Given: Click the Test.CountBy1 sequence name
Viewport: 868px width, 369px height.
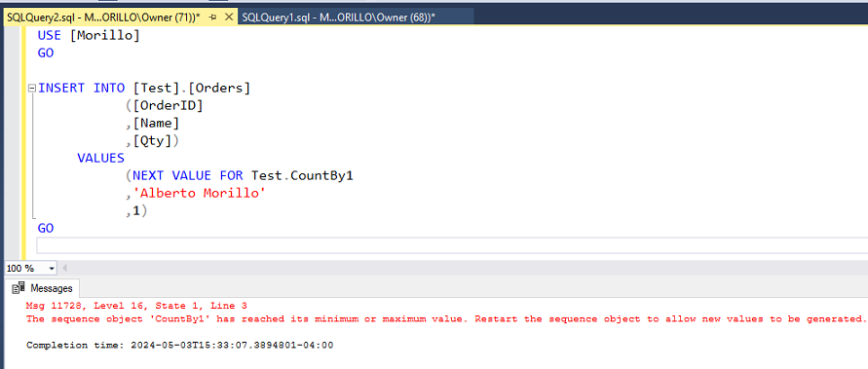Looking at the screenshot, I should pos(302,175).
